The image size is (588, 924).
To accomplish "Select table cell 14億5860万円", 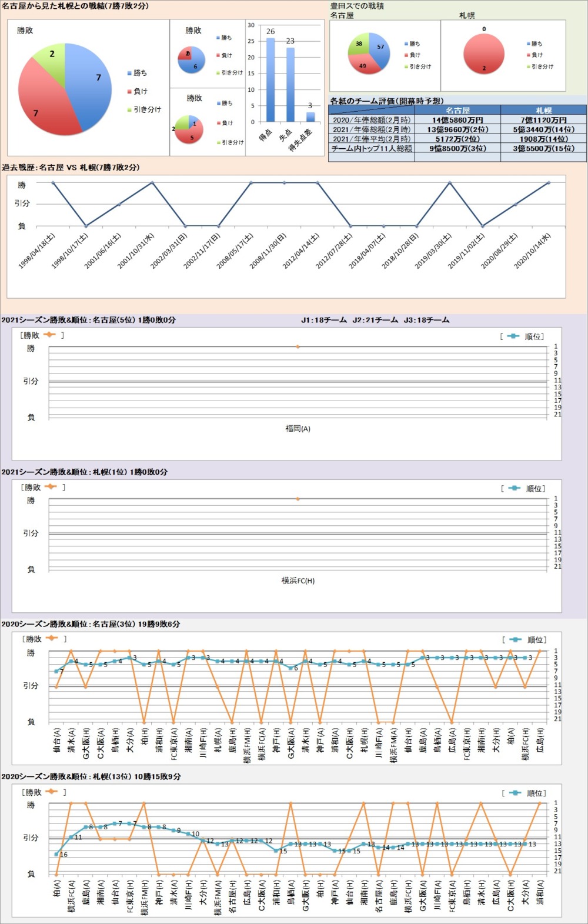I will [x=457, y=120].
